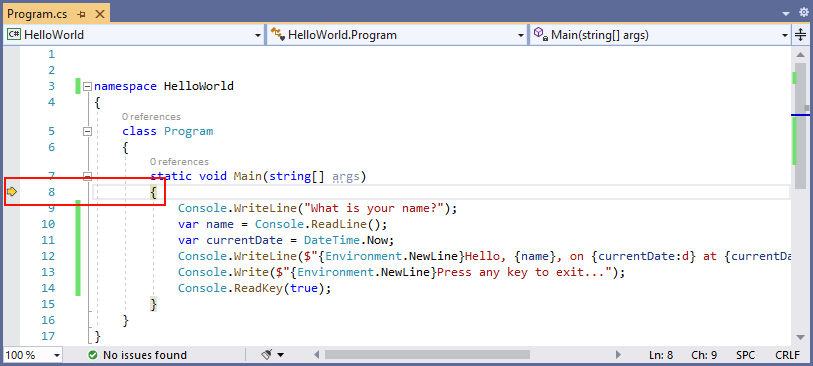Click the horizontal scrollbar thumb

pyautogui.click(x=427, y=355)
